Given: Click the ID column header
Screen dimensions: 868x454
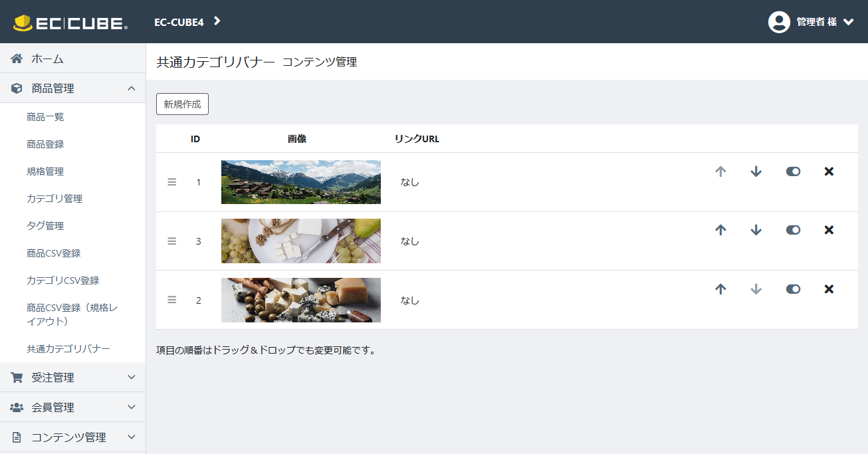Looking at the screenshot, I should tap(195, 139).
